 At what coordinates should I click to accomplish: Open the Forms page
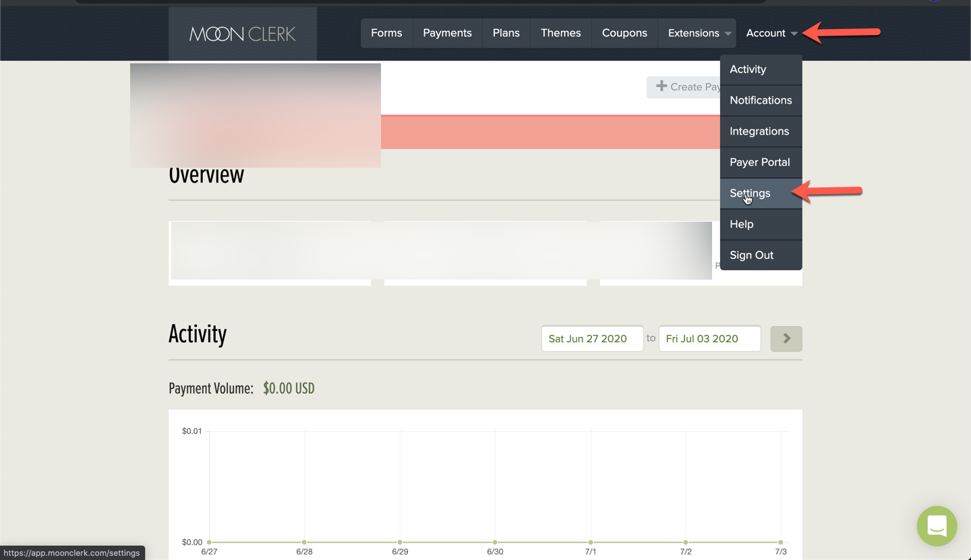point(386,33)
